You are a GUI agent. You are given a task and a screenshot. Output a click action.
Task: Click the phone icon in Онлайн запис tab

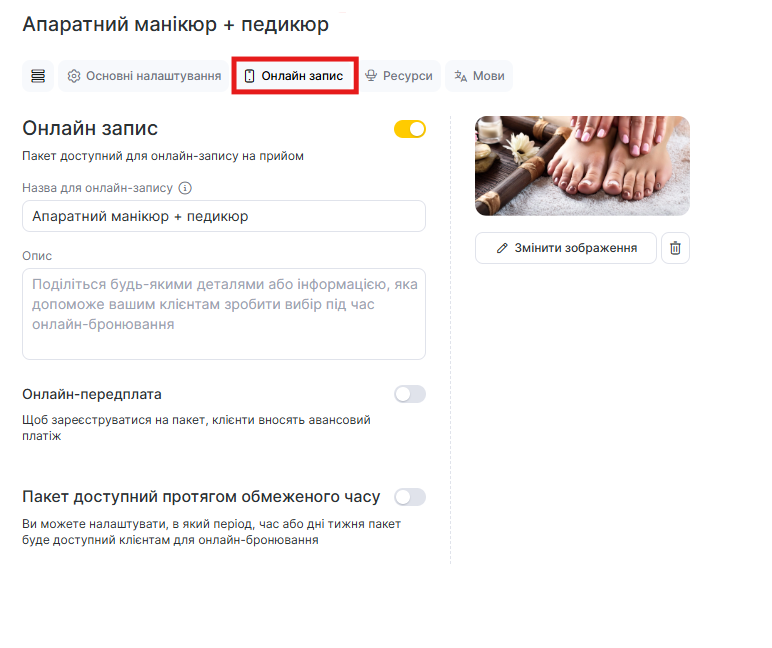(x=250, y=76)
